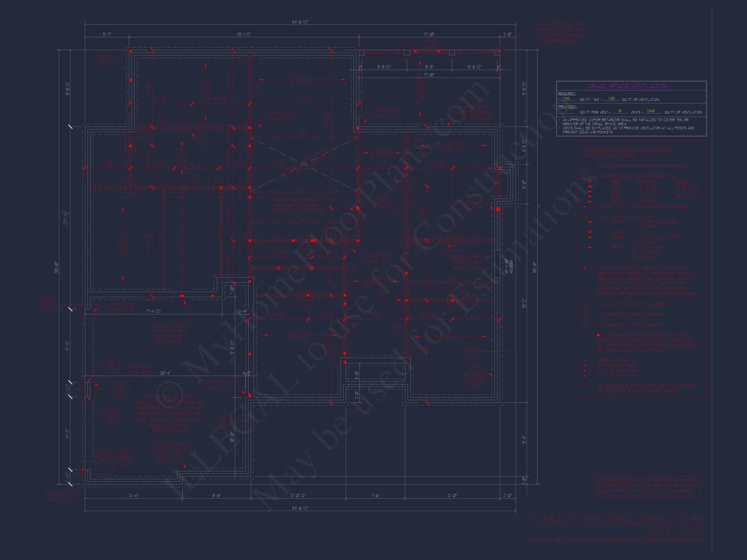Click '16"x16" SOLID FILLED MASONRY PIER' callout
The image size is (747, 560).
click(299, 205)
